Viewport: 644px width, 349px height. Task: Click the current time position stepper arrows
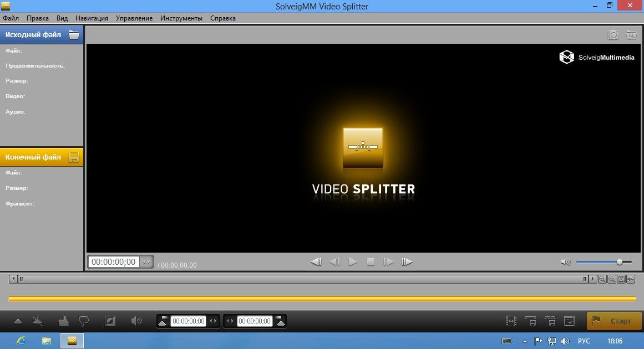coord(146,262)
